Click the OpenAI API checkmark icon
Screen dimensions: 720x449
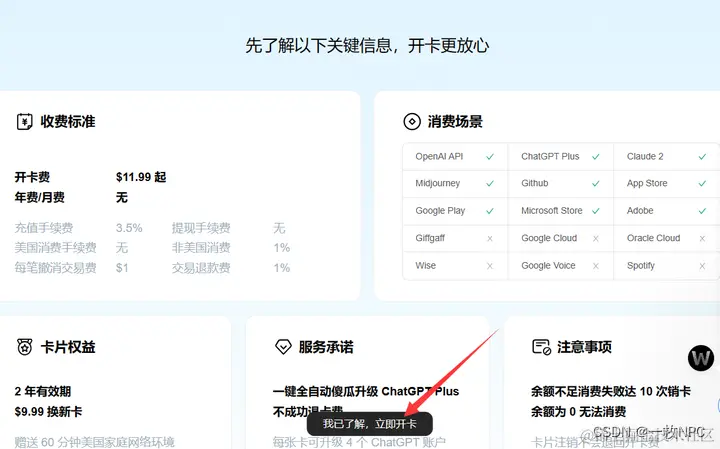click(490, 157)
